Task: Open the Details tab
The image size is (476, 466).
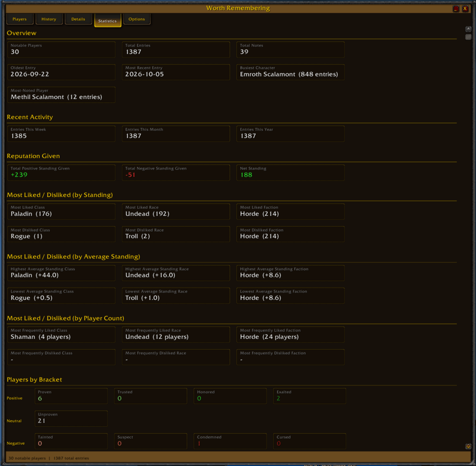Action: click(x=78, y=19)
